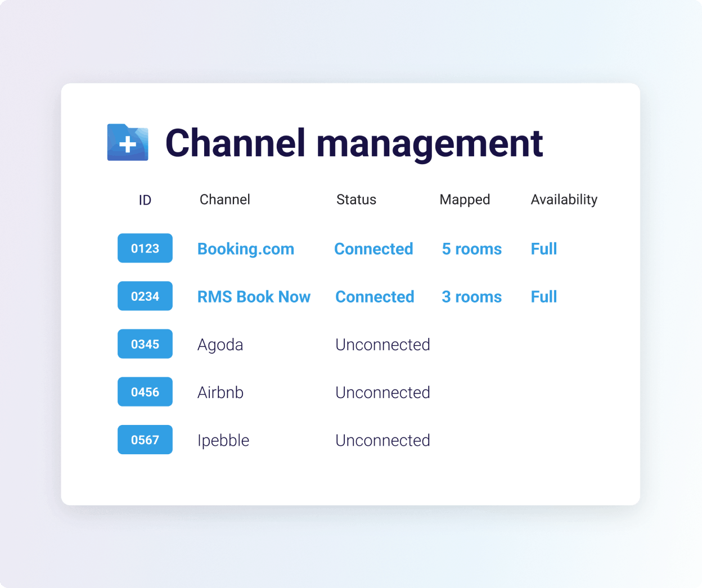Select the Ipebble channel name

223,441
